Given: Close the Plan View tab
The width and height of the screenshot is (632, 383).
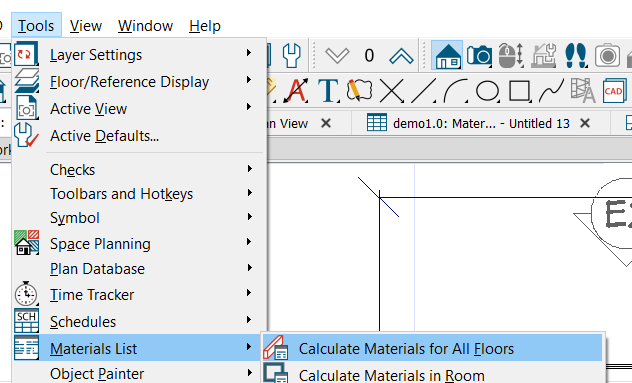Looking at the screenshot, I should tap(326, 123).
